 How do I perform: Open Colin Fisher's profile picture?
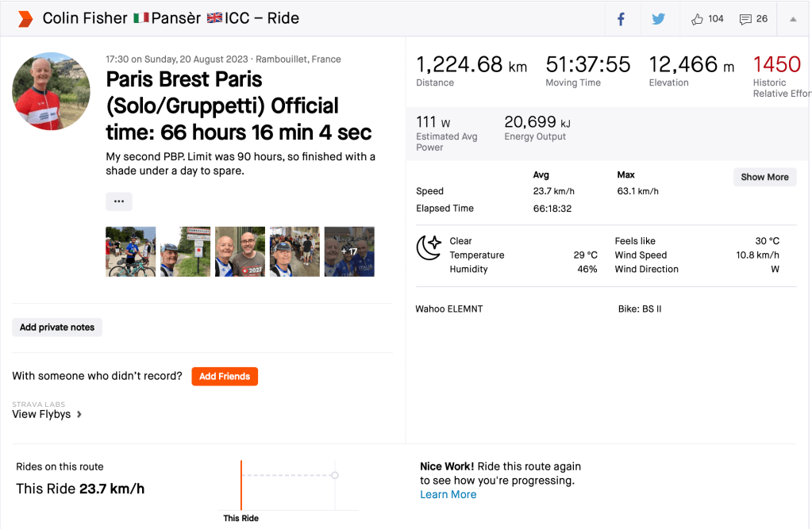click(51, 91)
